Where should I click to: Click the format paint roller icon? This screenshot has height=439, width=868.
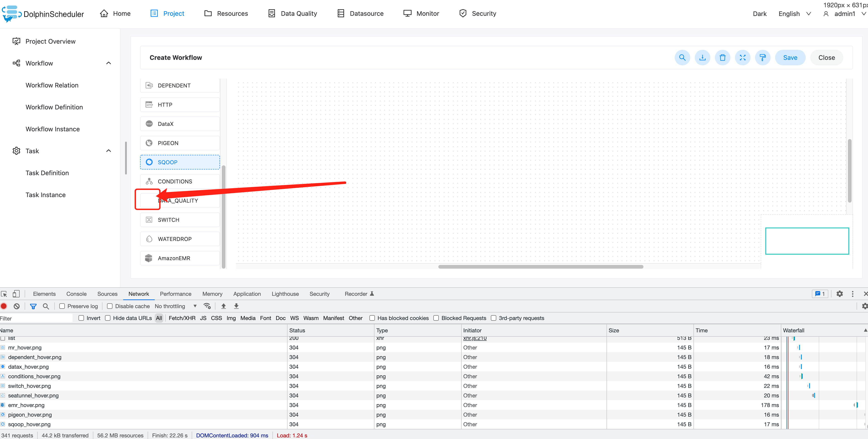tap(763, 58)
